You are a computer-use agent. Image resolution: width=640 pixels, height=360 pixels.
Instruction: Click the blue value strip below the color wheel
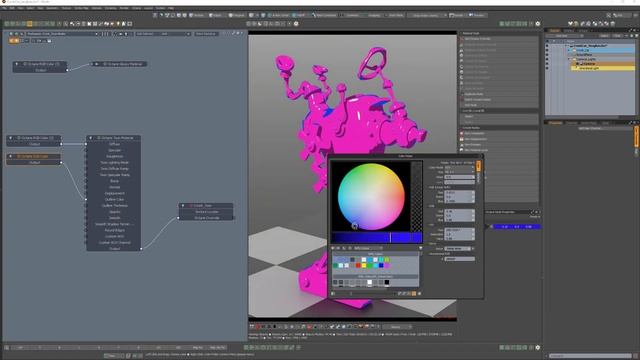(377, 238)
